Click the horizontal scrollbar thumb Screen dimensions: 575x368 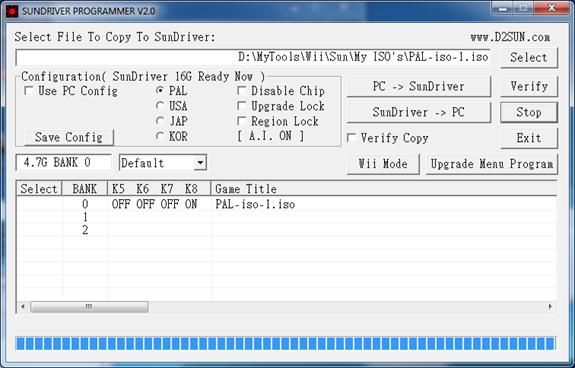89,307
